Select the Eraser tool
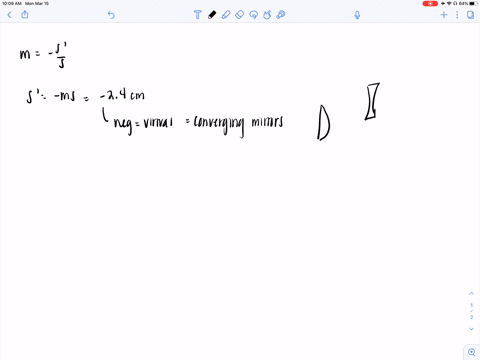This screenshot has width=480, height=360. [240, 15]
